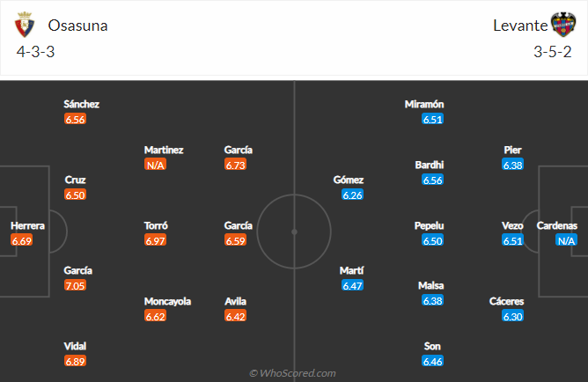The height and width of the screenshot is (382, 588).
Task: Open the Osasuna team name link
Action: [78, 26]
